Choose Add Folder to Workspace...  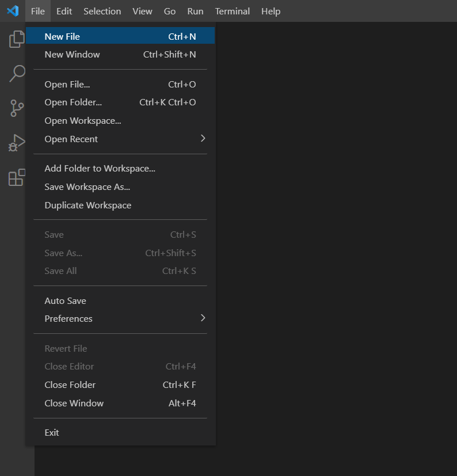(100, 169)
